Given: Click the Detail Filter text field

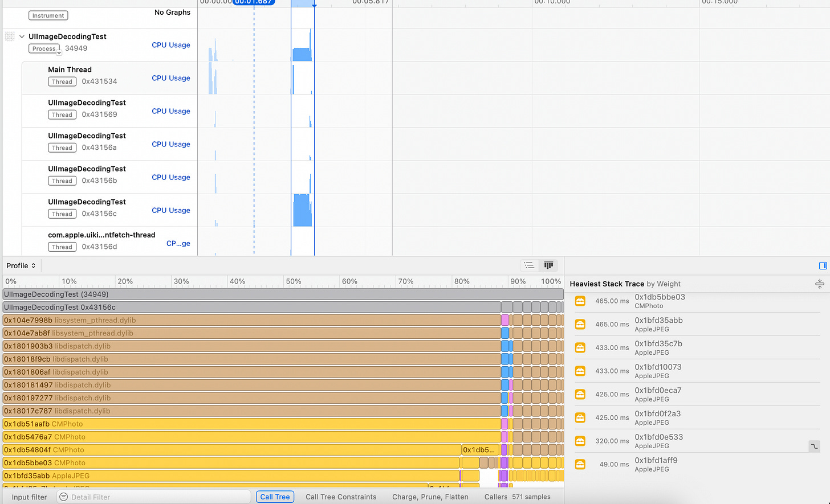Looking at the screenshot, I should 154,497.
